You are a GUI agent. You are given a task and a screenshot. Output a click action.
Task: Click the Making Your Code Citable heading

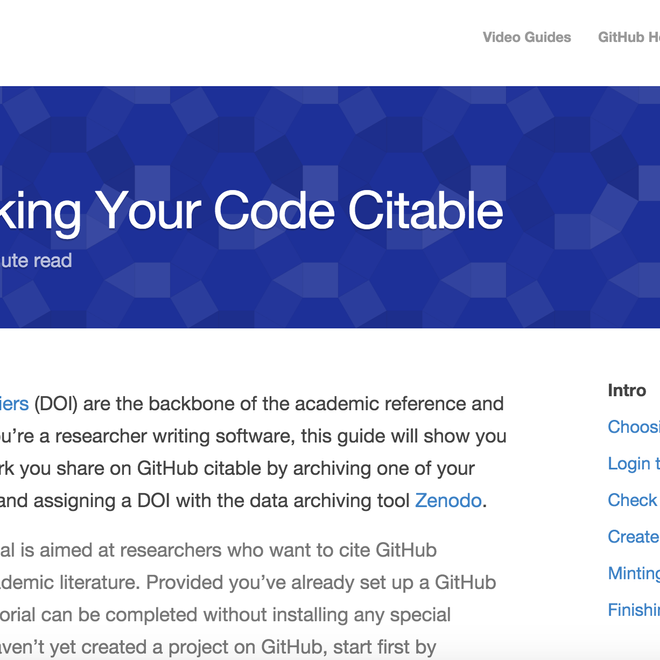coord(250,211)
